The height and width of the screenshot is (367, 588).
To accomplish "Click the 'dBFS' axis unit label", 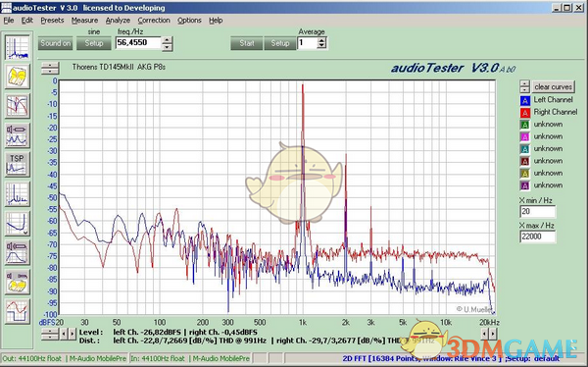I will coord(47,323).
